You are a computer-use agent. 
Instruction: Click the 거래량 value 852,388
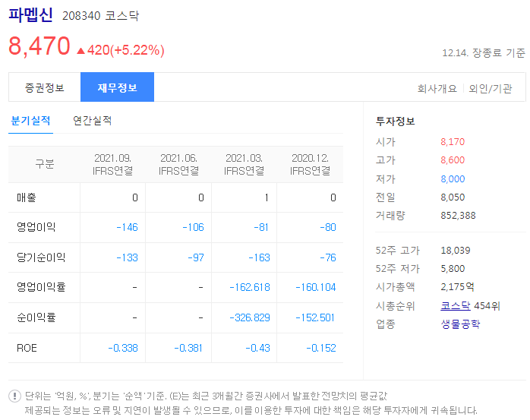[458, 216]
